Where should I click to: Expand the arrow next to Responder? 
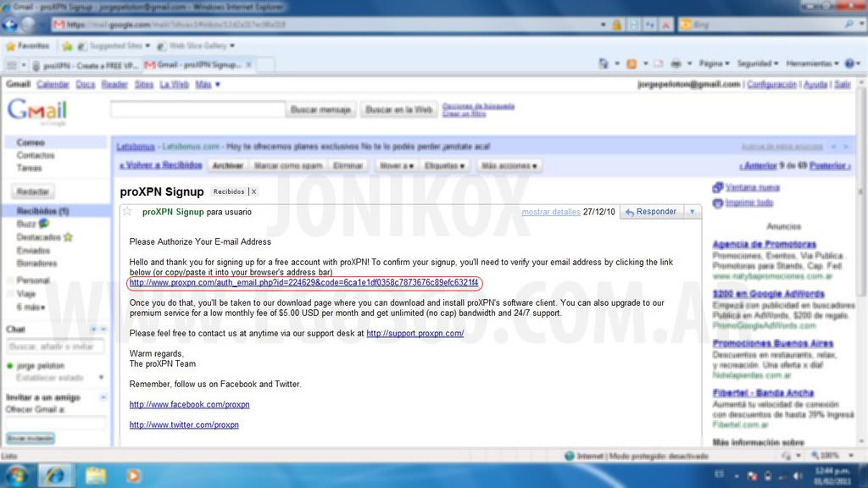click(692, 212)
